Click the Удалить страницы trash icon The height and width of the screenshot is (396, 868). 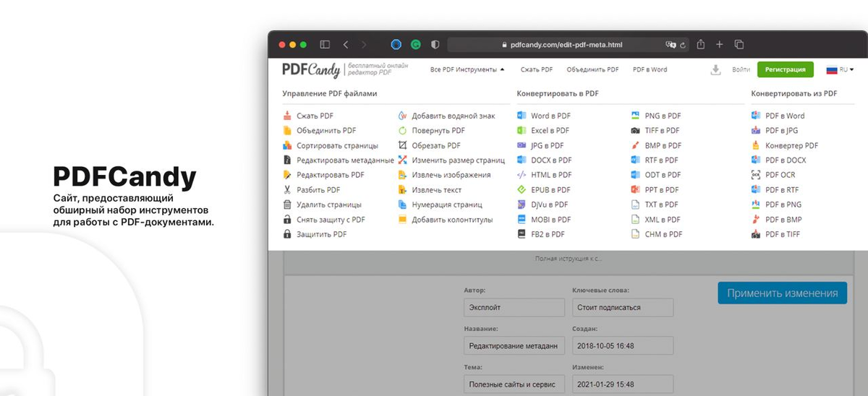287,205
